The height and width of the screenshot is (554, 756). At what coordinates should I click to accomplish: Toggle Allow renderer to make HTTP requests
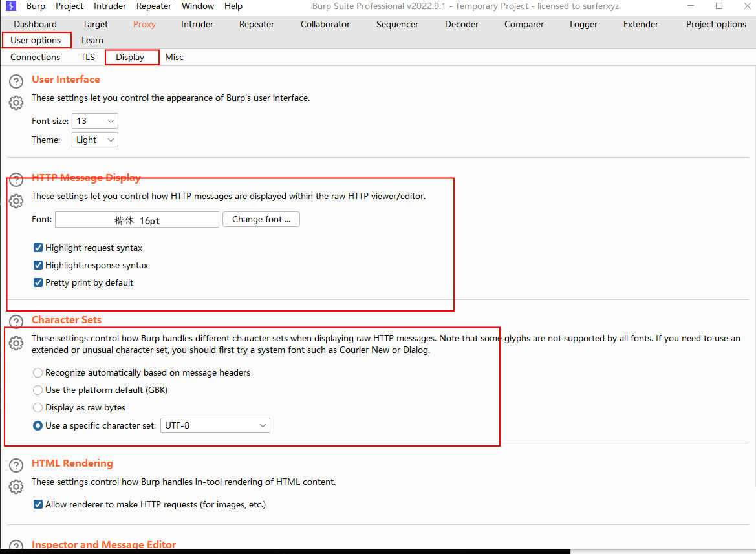click(38, 504)
